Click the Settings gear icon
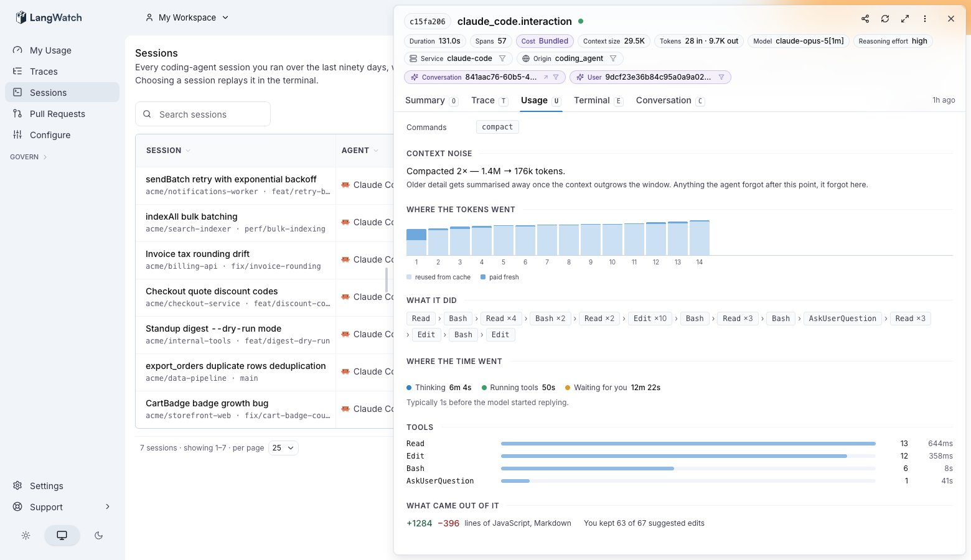 coord(17,486)
